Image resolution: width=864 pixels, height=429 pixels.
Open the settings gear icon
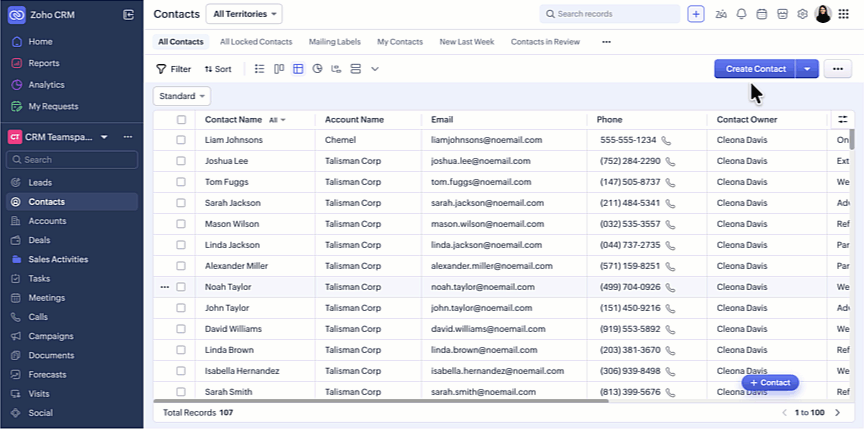[x=802, y=14]
